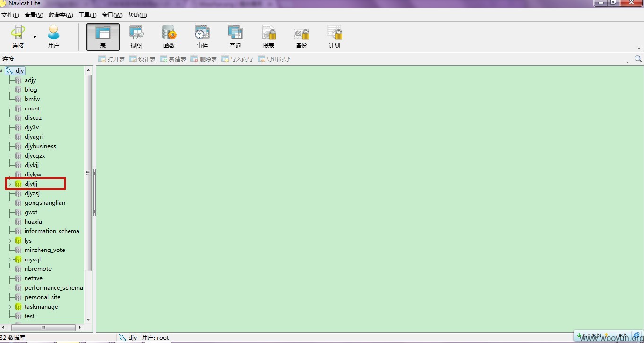Viewport: 644px width, 343px height.
Task: Click the 事件 (Event) toolbar icon
Action: click(x=202, y=37)
